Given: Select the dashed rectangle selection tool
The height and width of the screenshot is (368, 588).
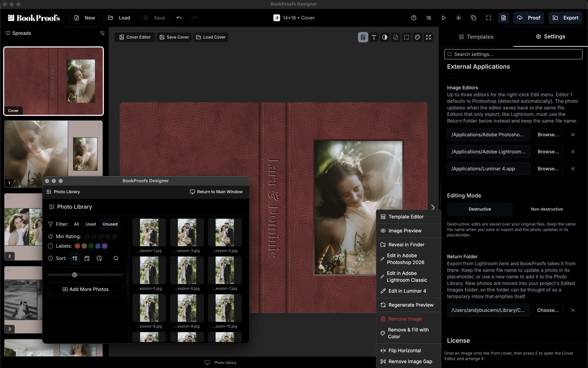Looking at the screenshot, I should [406, 37].
